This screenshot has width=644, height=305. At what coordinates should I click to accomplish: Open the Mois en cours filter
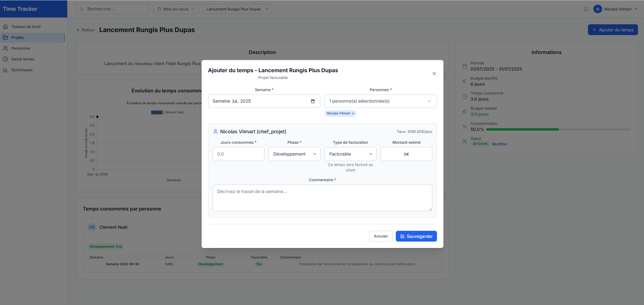[176, 9]
